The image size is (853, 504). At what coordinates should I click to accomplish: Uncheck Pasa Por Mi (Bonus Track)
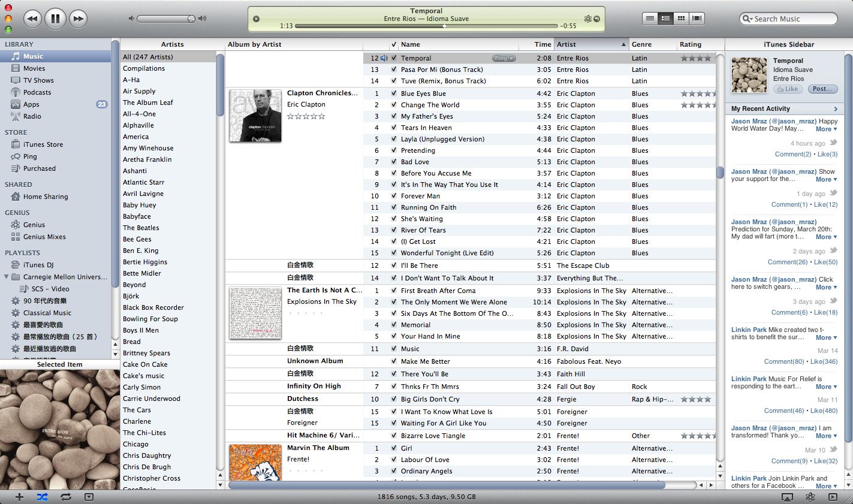pos(394,70)
